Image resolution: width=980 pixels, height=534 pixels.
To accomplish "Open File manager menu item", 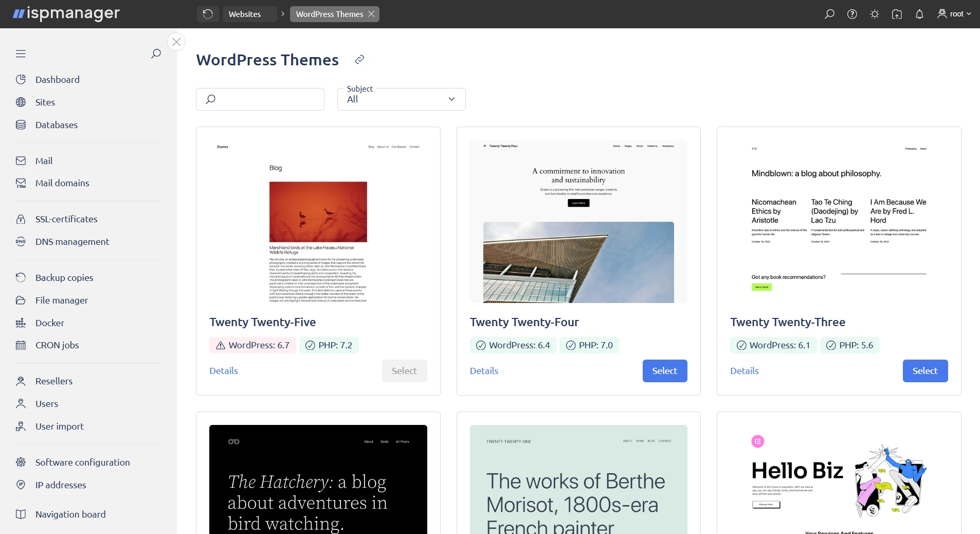I will [x=62, y=300].
